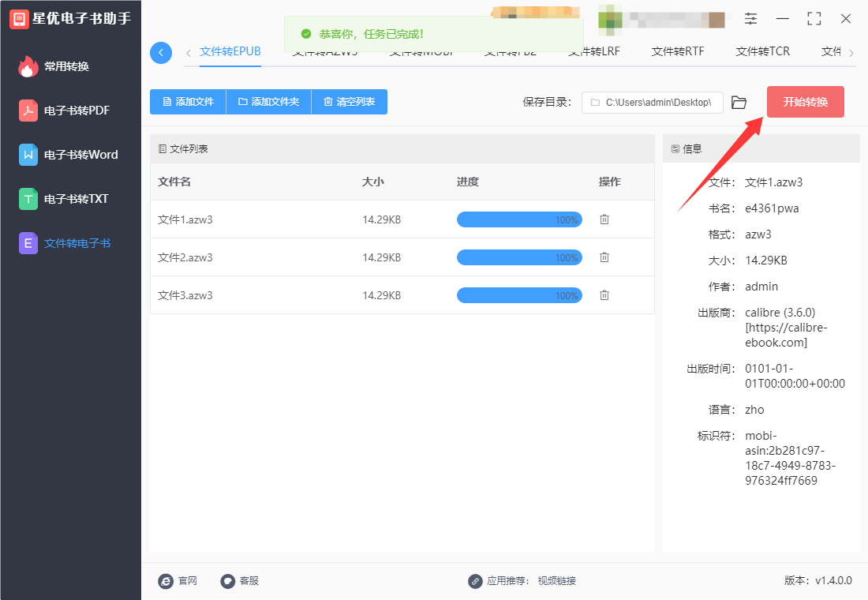Click the blue round back arrow button
Viewport: 868px width, 600px height.
coord(161,53)
